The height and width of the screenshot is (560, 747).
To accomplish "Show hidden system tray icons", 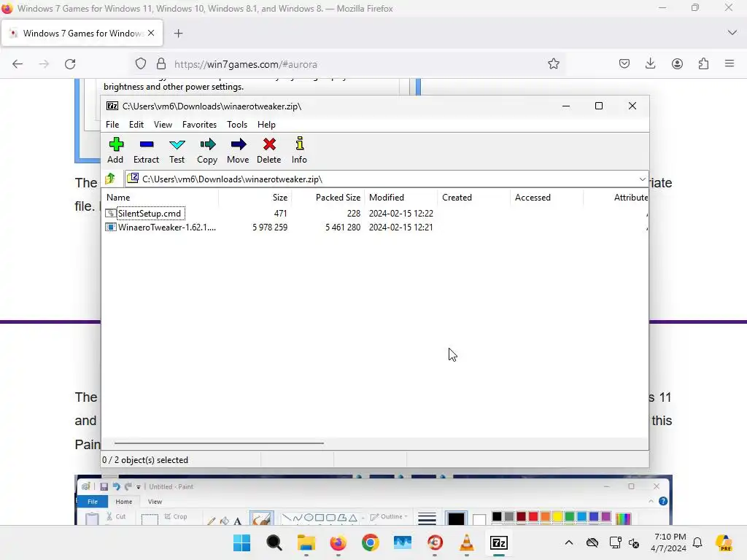I will [569, 542].
